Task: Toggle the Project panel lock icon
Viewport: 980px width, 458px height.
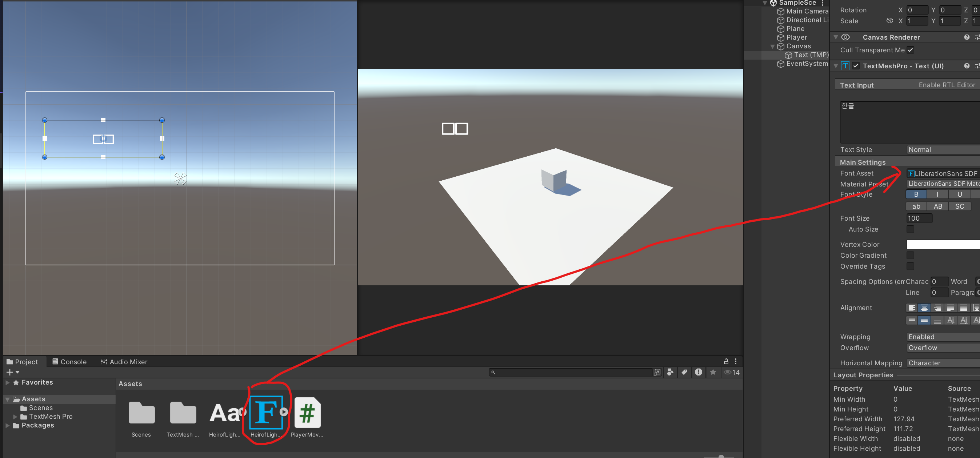Action: pos(725,361)
